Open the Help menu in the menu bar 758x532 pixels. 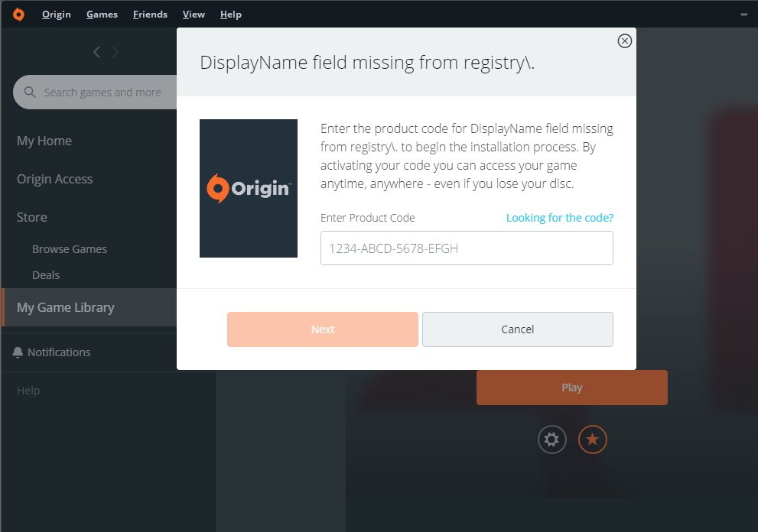coord(230,15)
